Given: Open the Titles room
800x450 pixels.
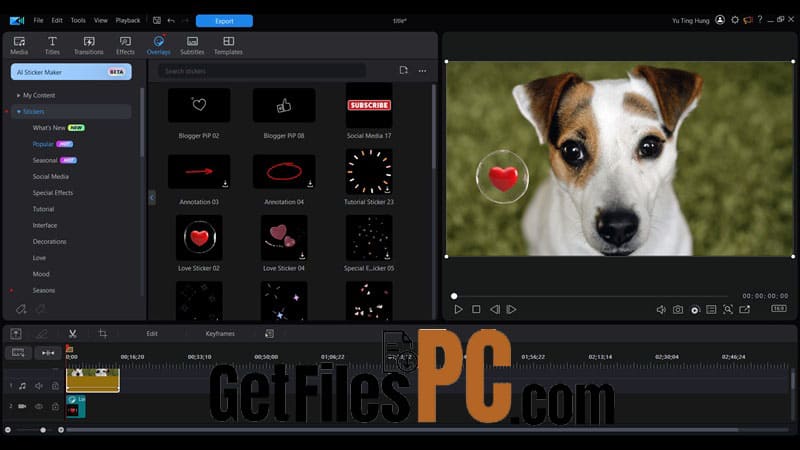Looking at the screenshot, I should coord(52,45).
